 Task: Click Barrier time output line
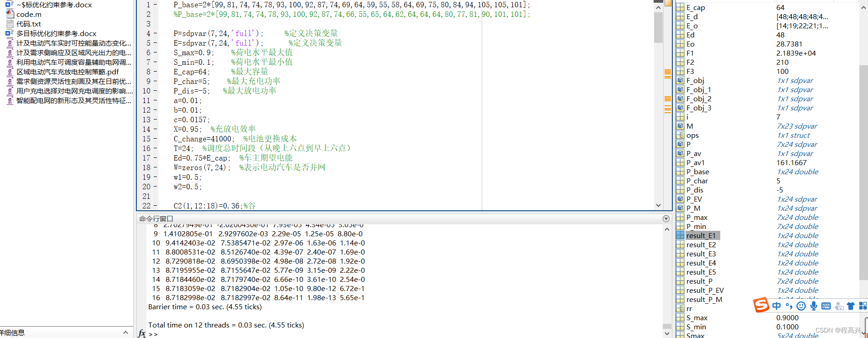205,307
